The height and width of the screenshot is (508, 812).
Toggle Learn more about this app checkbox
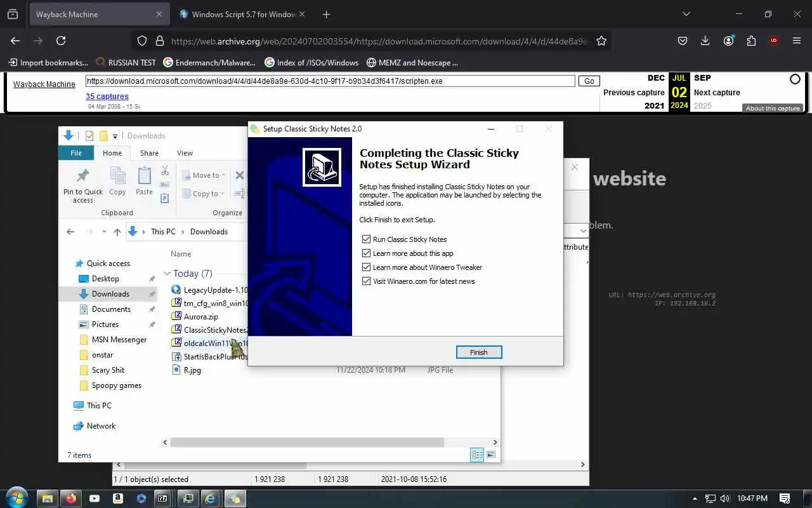(366, 253)
